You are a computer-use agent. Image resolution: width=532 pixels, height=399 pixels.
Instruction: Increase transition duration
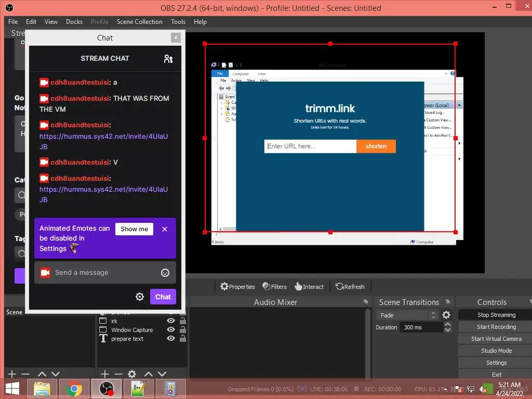coord(448,324)
